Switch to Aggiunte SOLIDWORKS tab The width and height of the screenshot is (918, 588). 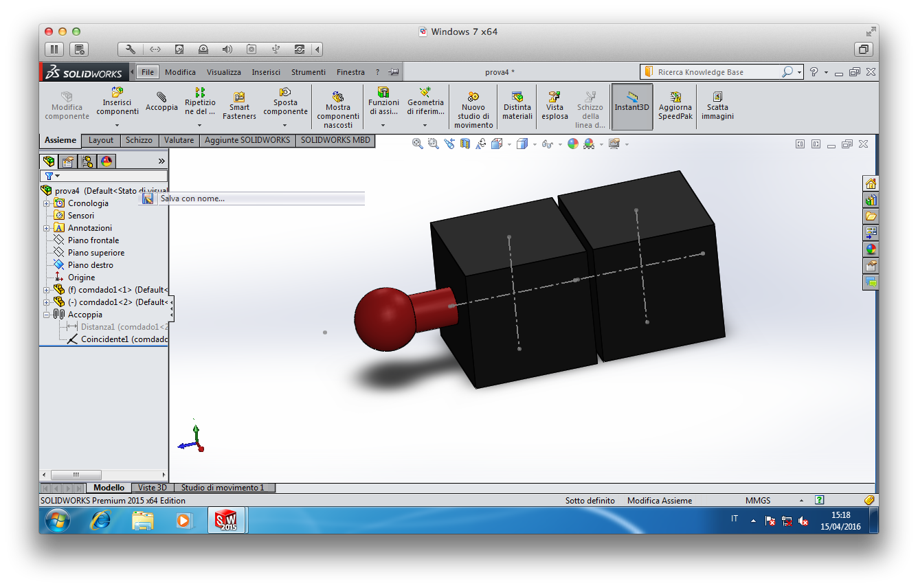tap(247, 140)
